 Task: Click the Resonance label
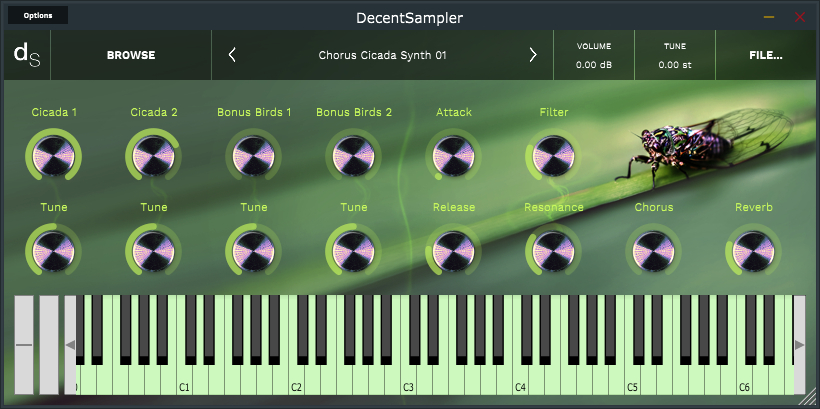(554, 207)
